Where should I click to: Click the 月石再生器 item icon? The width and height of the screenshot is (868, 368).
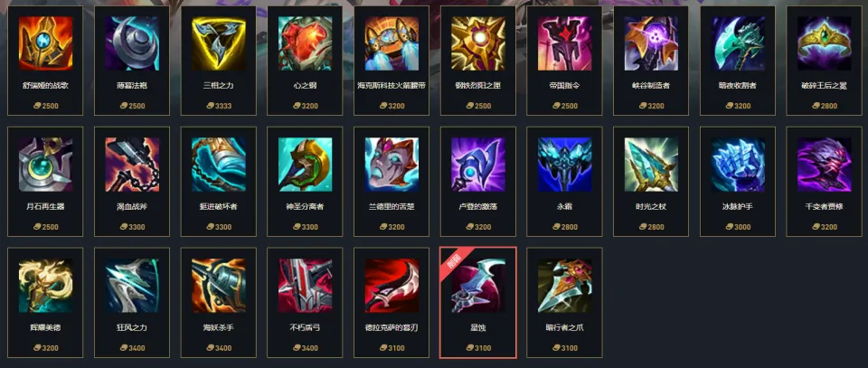pyautogui.click(x=45, y=165)
